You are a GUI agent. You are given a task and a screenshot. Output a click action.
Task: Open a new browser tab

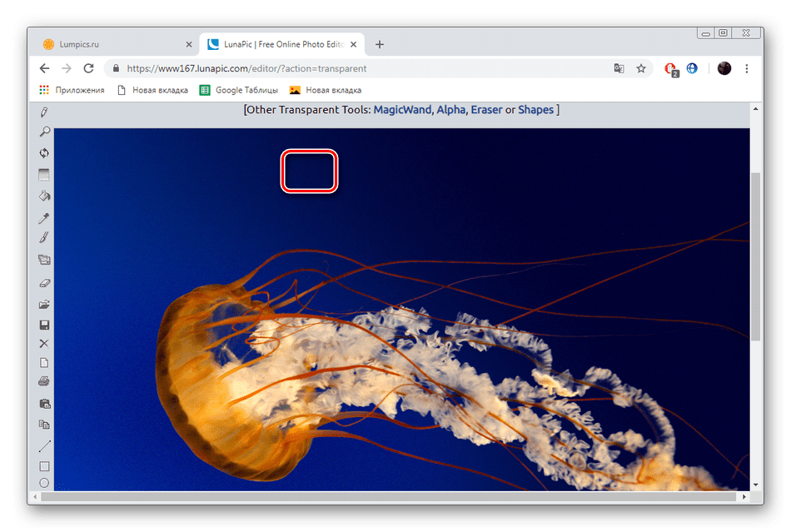click(x=380, y=44)
